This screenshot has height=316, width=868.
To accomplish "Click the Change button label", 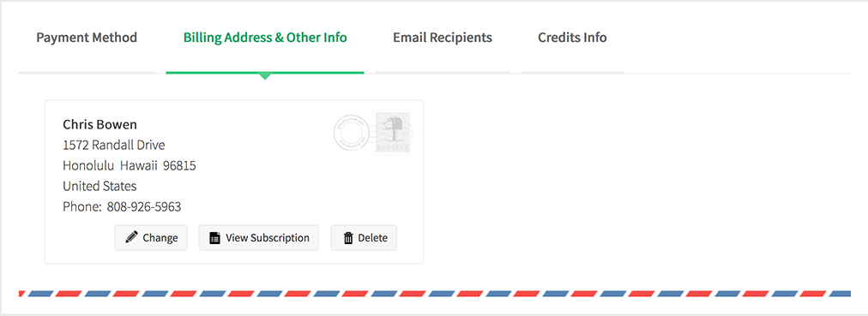I will click(x=160, y=238).
